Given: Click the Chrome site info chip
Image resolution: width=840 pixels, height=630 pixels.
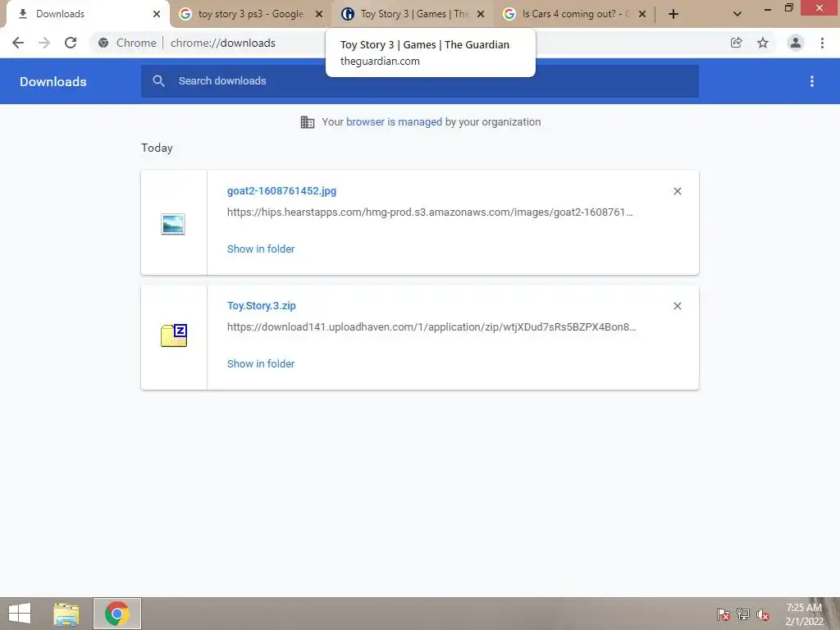Looking at the screenshot, I should (x=127, y=43).
